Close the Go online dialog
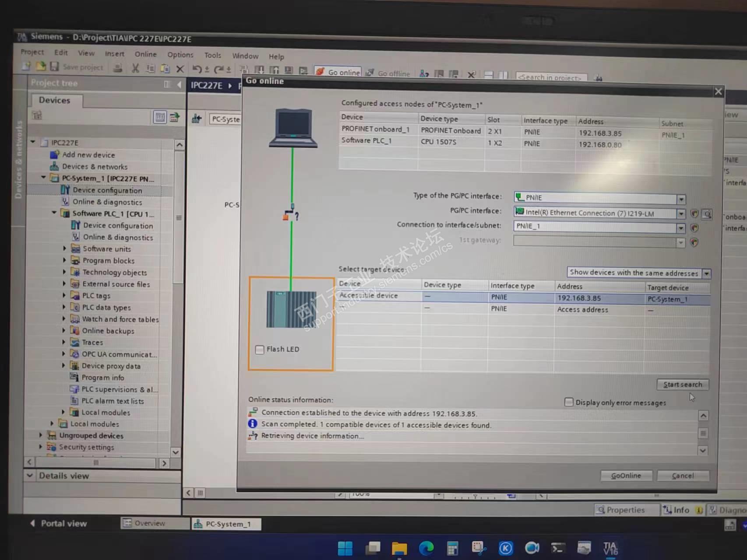 click(x=718, y=91)
